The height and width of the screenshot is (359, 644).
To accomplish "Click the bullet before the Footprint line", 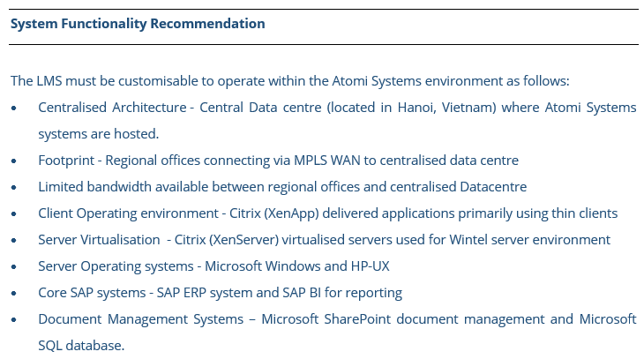I will [14, 161].
